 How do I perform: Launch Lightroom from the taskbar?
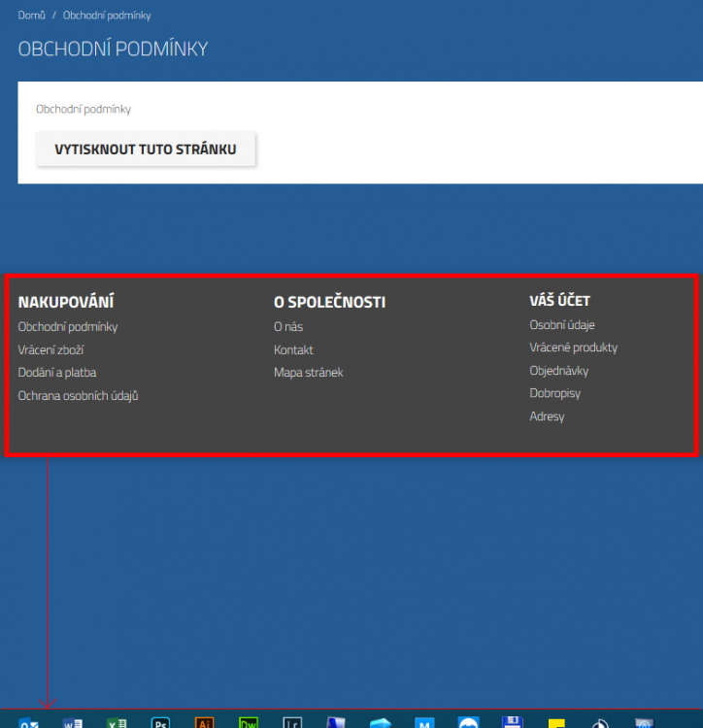(292, 722)
